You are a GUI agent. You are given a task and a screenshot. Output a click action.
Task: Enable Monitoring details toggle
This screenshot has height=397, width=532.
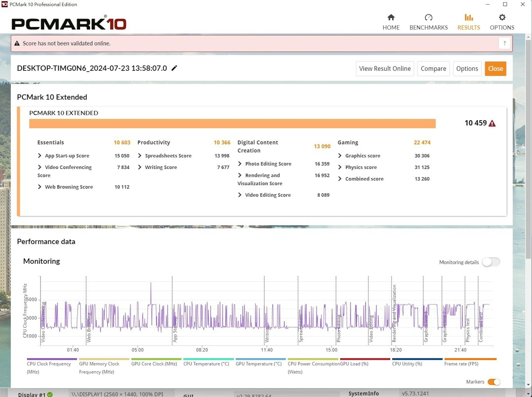(x=491, y=262)
